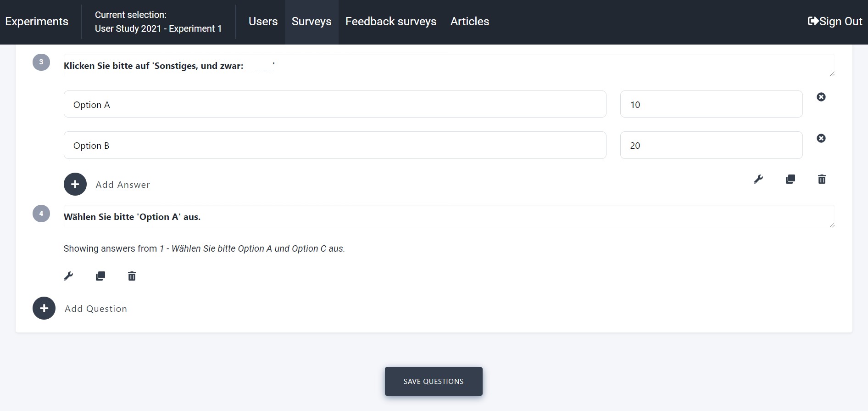The height and width of the screenshot is (411, 868).
Task: Duplicate question 4 with copy icon
Action: click(x=100, y=276)
